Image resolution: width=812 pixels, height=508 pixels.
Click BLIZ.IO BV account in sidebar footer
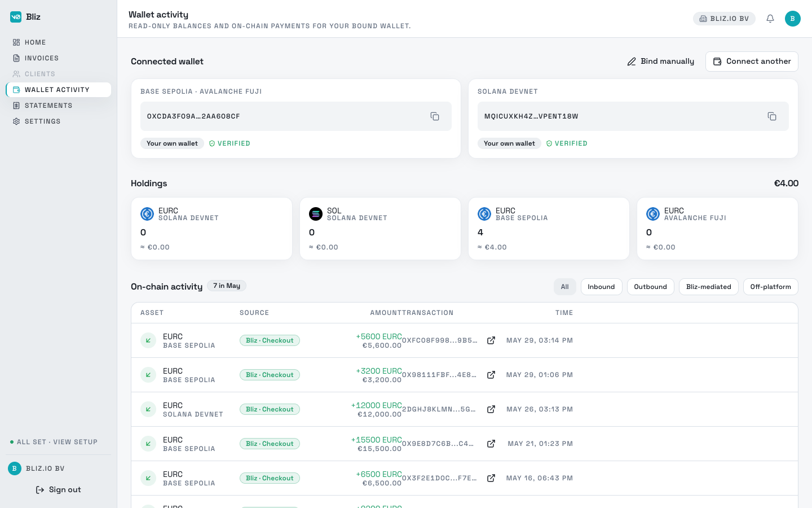point(45,468)
